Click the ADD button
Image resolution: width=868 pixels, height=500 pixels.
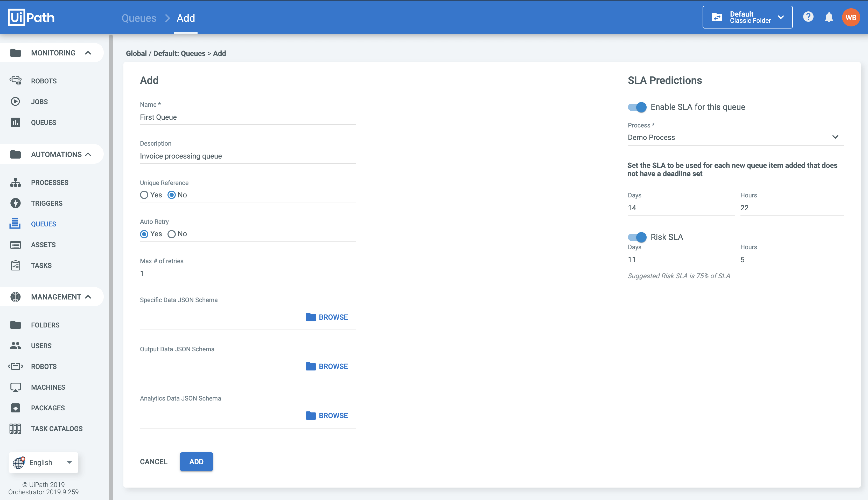click(x=196, y=462)
